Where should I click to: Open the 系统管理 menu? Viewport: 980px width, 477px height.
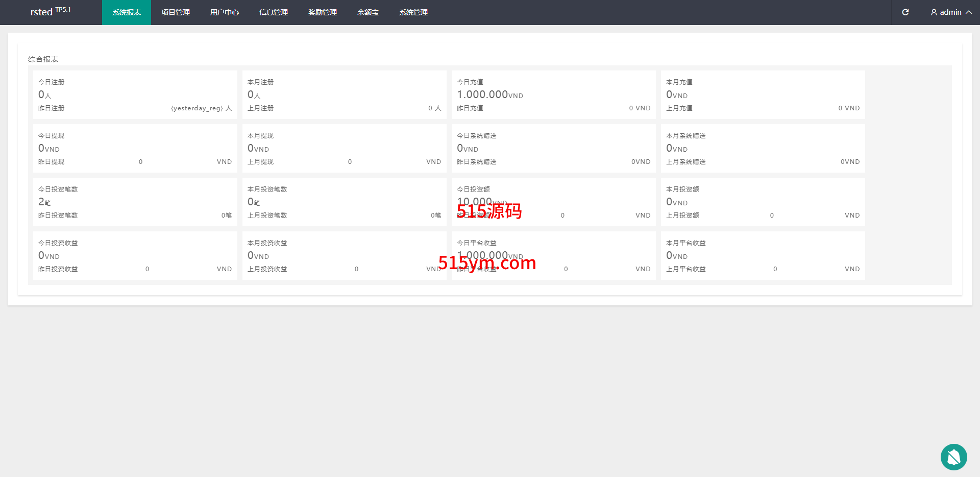(413, 12)
